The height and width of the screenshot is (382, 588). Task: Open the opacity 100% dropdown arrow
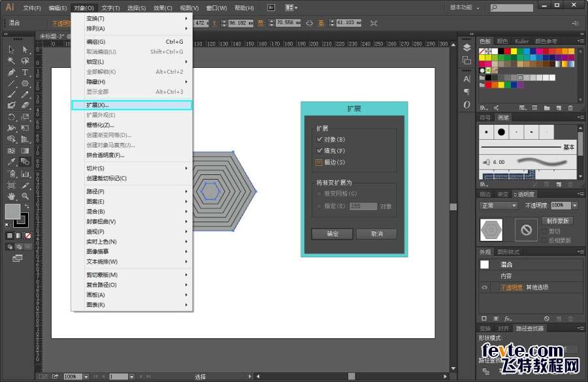[x=574, y=206]
